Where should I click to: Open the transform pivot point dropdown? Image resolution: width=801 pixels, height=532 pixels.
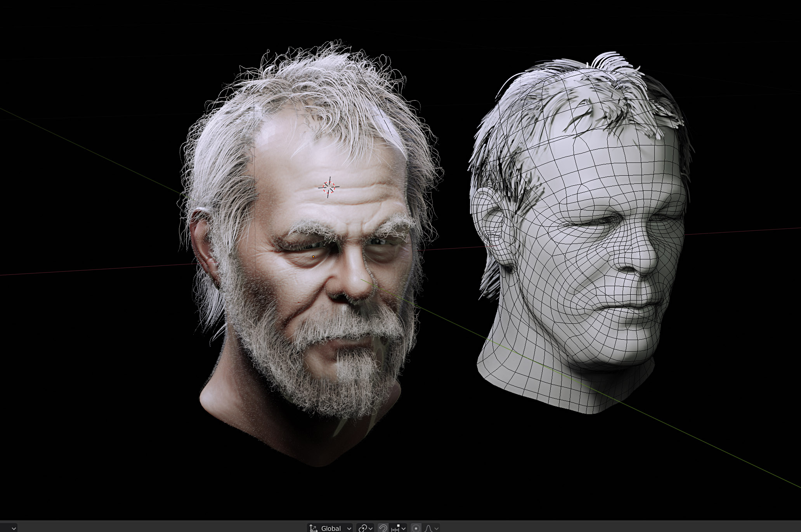(x=365, y=528)
